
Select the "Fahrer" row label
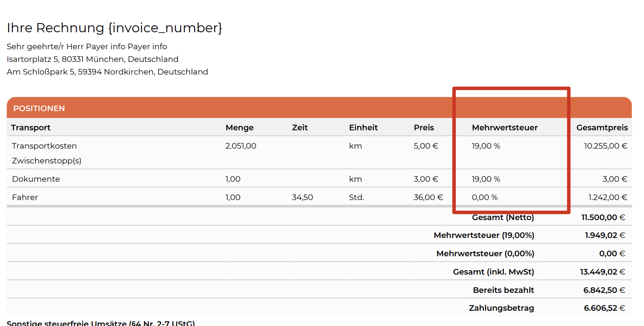[x=25, y=197]
